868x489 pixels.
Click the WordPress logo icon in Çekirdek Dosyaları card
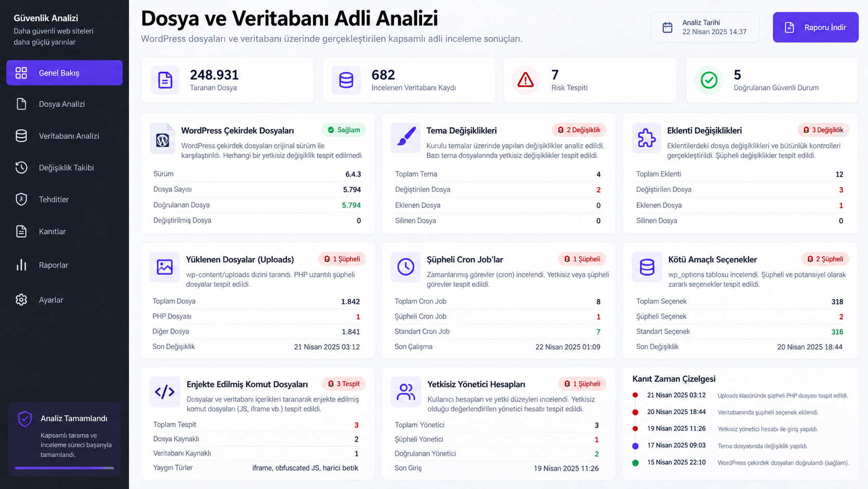(162, 138)
